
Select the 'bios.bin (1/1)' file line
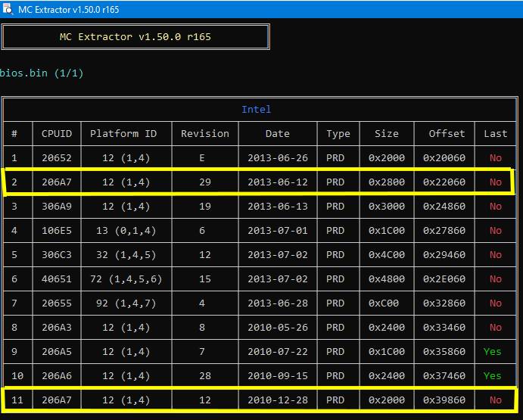(42, 73)
